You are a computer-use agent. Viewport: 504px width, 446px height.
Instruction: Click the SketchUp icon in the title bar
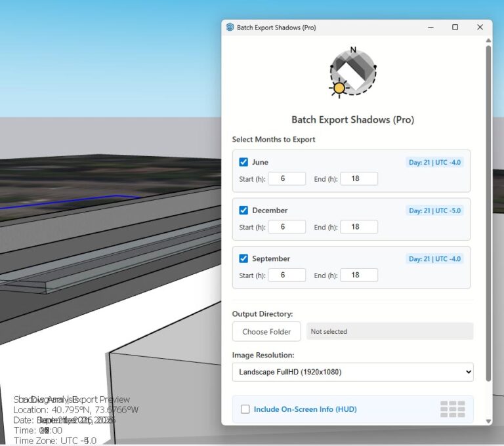[x=230, y=28]
